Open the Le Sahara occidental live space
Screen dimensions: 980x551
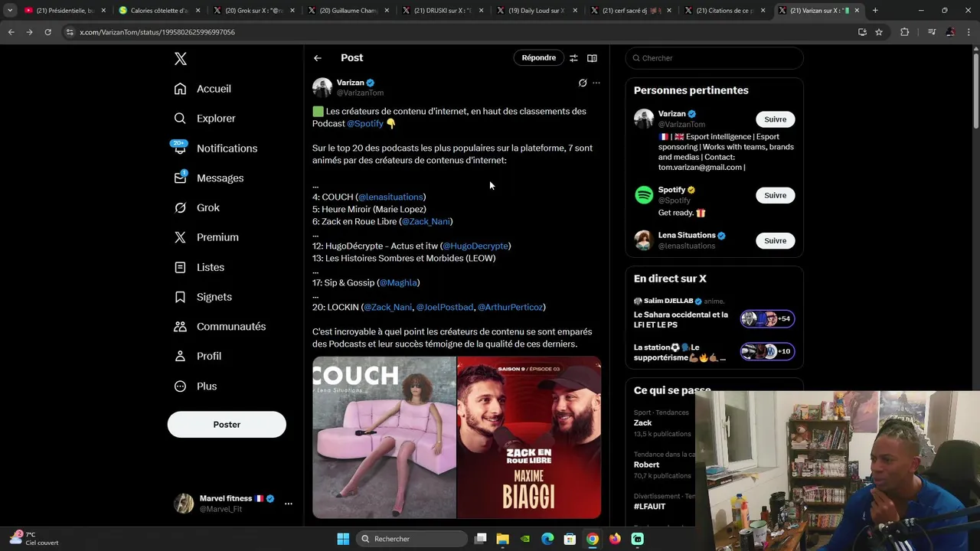click(714, 314)
